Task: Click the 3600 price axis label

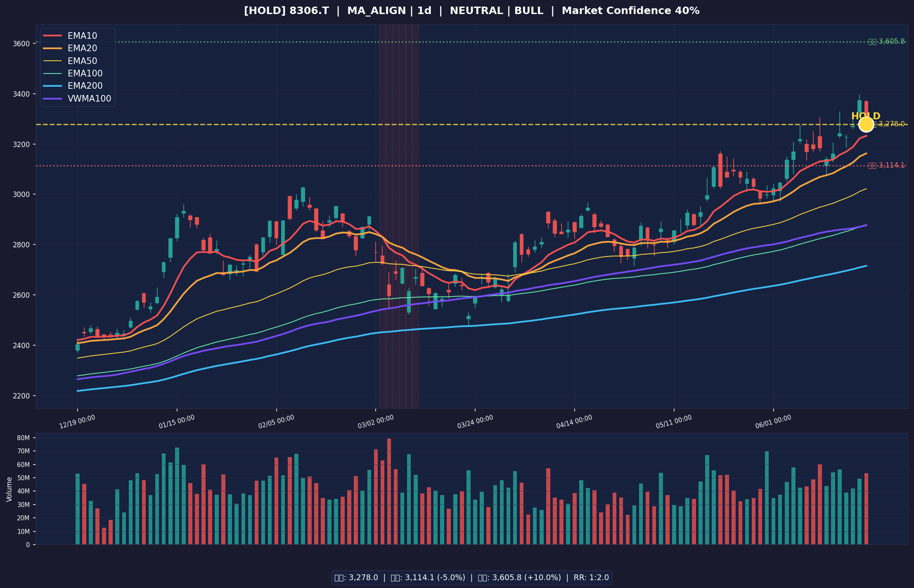Action: click(22, 44)
